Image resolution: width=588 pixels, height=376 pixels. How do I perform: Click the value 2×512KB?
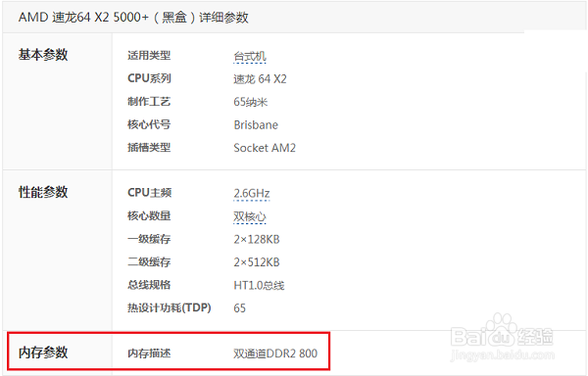coord(257,262)
